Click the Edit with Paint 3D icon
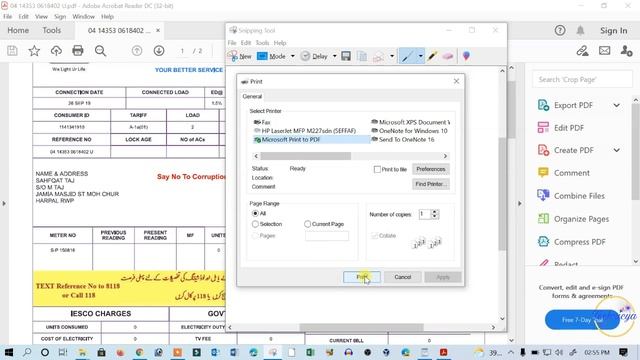Viewport: 640px width, 360px height. pos(466,56)
